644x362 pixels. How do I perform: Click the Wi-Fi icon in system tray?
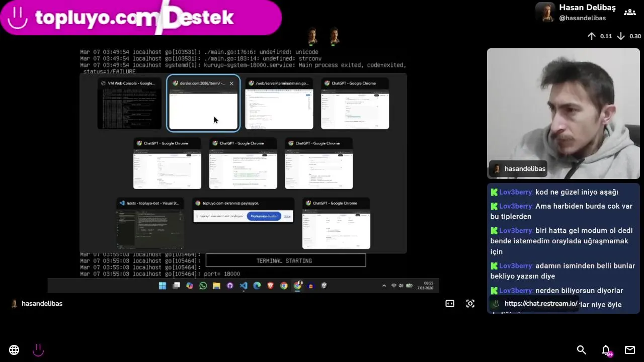point(394,286)
